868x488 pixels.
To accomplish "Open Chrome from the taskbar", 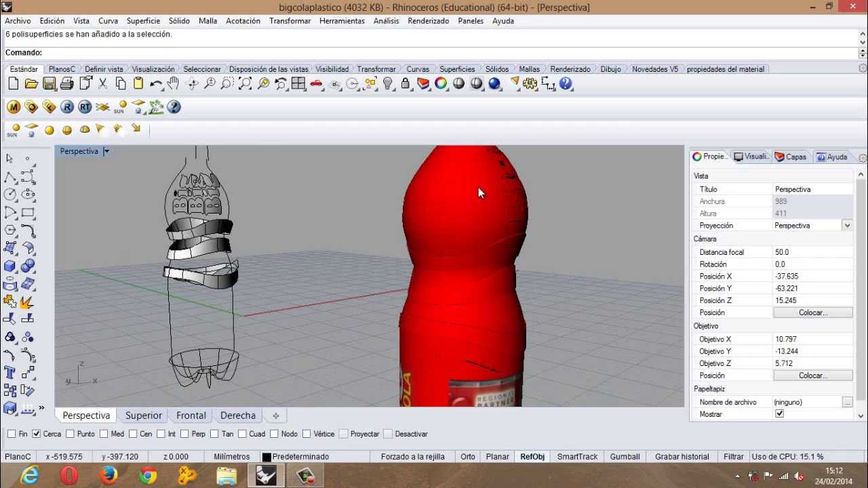I will pos(148,476).
